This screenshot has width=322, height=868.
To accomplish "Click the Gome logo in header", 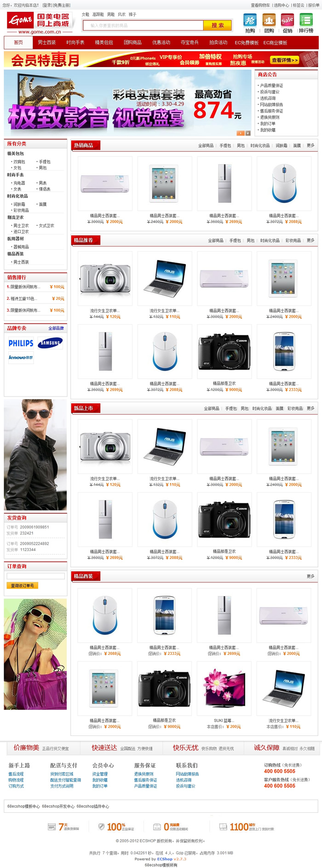I will [40, 23].
